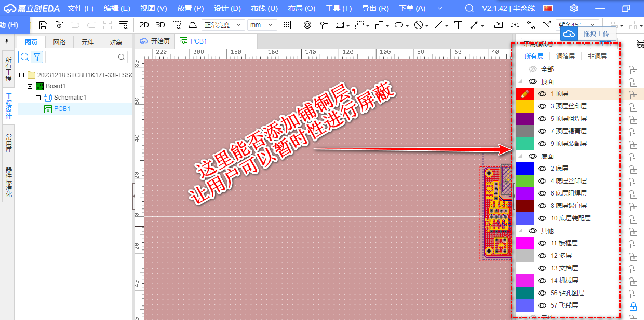The height and width of the screenshot is (320, 644).
Task: Select the slot ellipse tool
Action: [x=399, y=25]
